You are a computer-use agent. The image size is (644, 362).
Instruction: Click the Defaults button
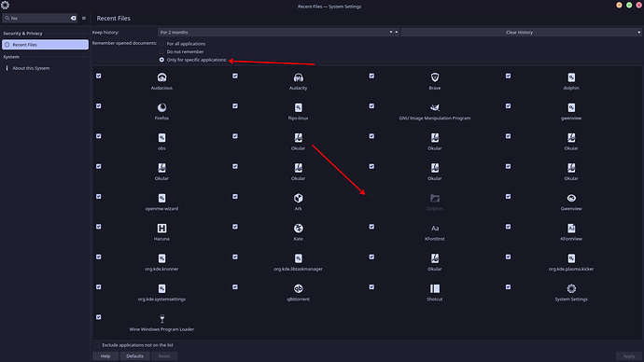(134, 355)
